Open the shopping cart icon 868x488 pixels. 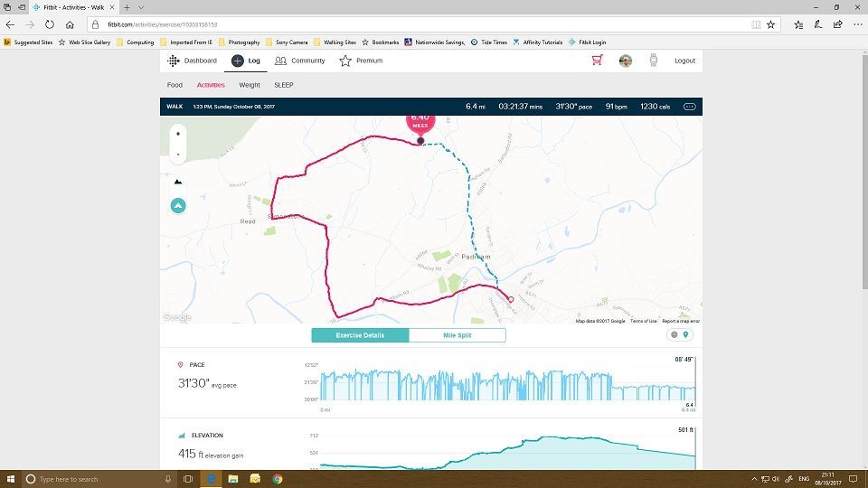coord(597,61)
